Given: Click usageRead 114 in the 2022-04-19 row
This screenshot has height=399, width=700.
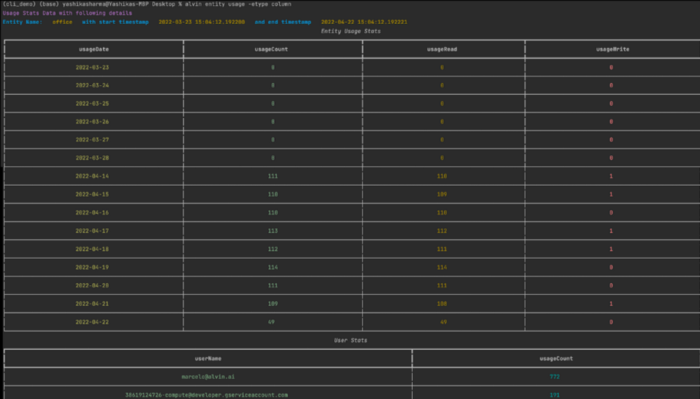Looking at the screenshot, I should click(442, 268).
